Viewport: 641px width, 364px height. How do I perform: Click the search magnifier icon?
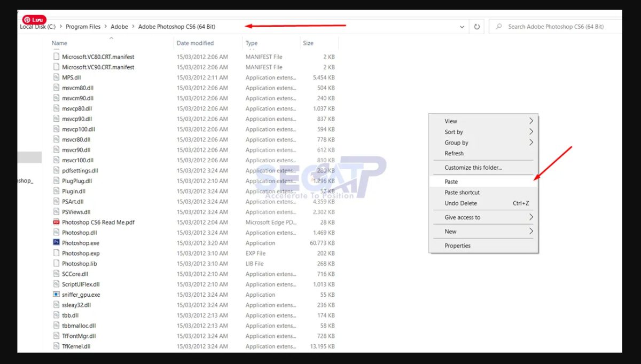498,27
